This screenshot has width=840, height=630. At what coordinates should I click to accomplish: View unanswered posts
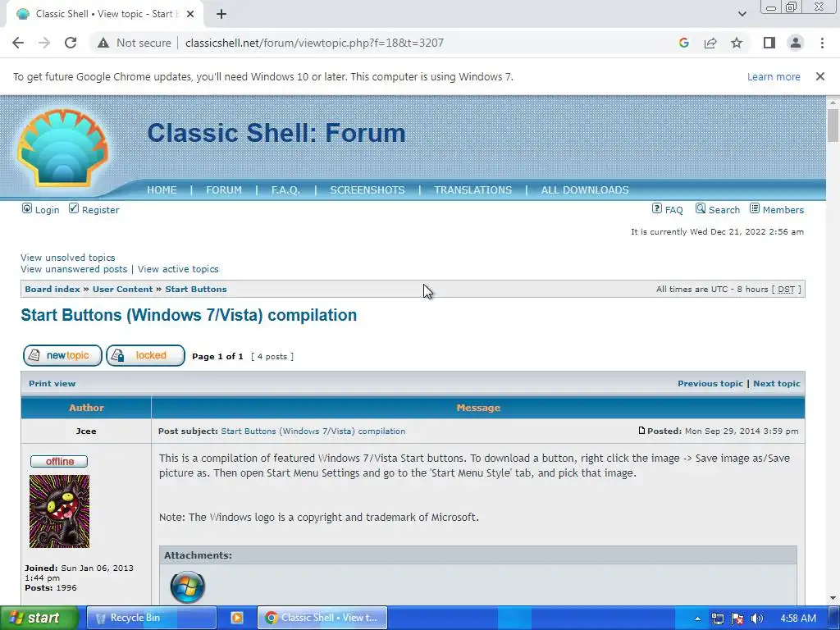click(x=74, y=269)
